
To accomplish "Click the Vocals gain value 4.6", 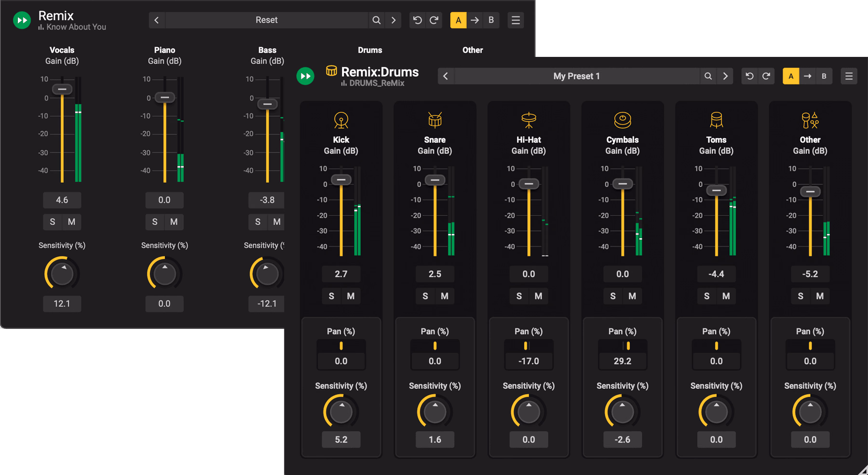I will 62,200.
